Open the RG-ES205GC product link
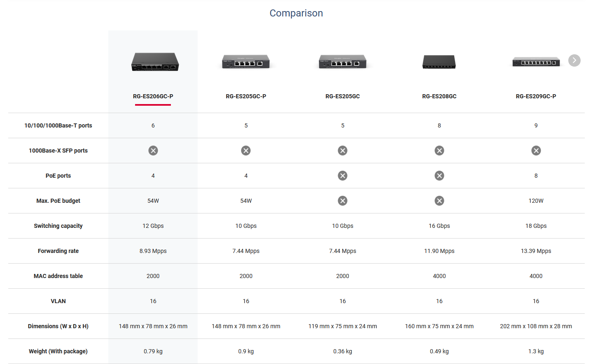 [343, 96]
